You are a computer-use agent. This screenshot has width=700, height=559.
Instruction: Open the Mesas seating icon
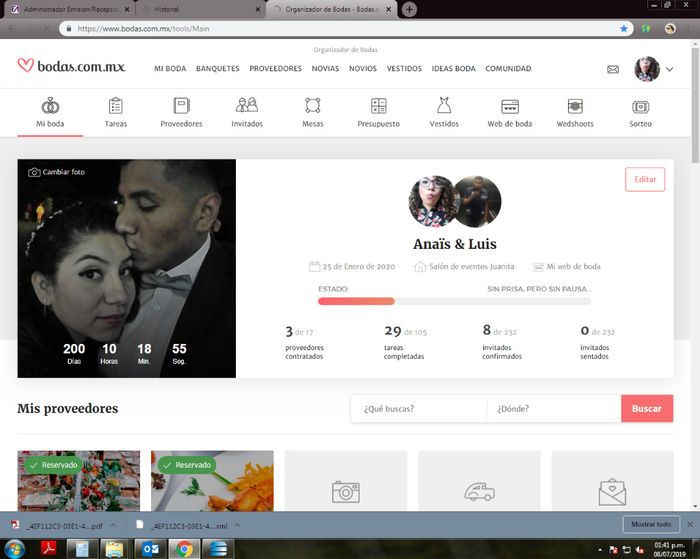(x=312, y=106)
